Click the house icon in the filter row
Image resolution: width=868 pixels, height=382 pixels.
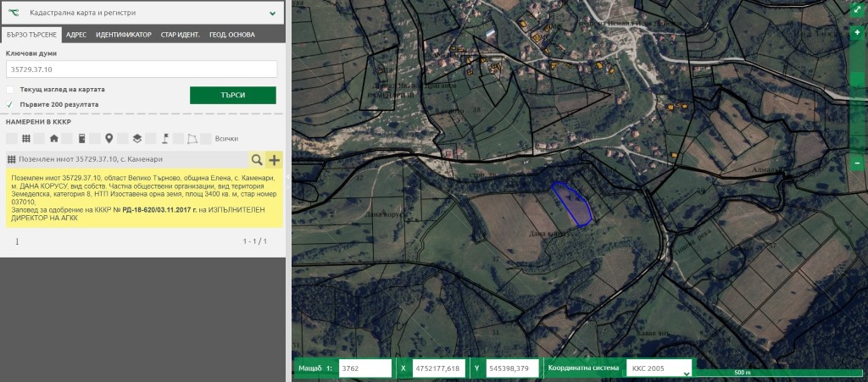click(x=54, y=138)
